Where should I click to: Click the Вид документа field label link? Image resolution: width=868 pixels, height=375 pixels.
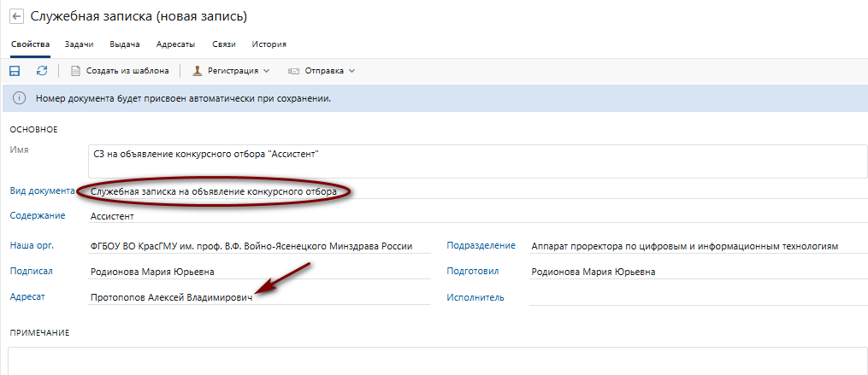(42, 190)
